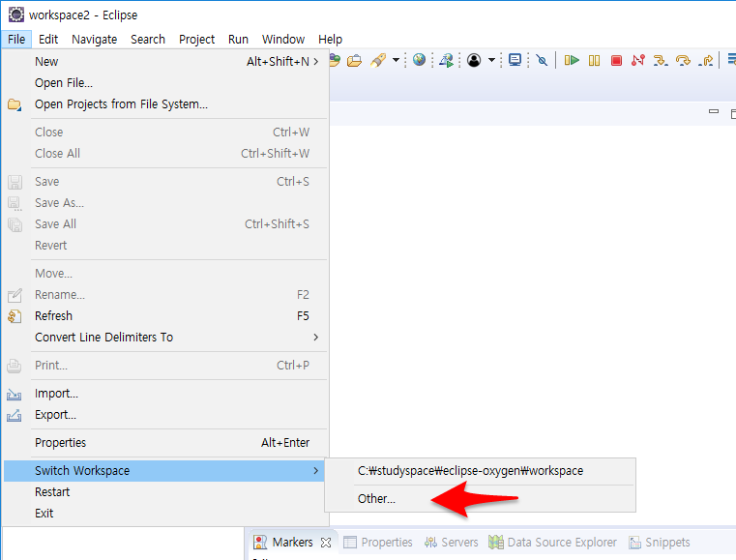Launch the Web Services Explorer icon

[446, 60]
